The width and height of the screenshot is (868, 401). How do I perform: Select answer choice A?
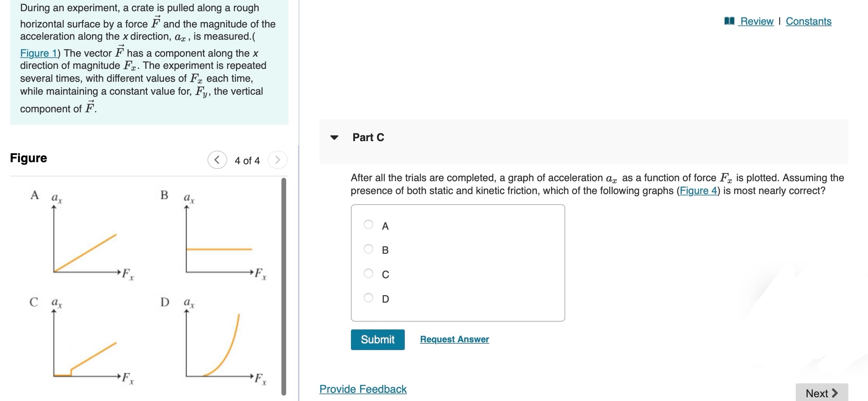click(x=369, y=225)
